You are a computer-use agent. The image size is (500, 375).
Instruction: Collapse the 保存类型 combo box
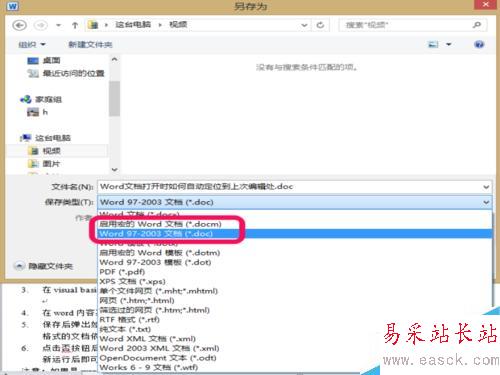(x=486, y=202)
